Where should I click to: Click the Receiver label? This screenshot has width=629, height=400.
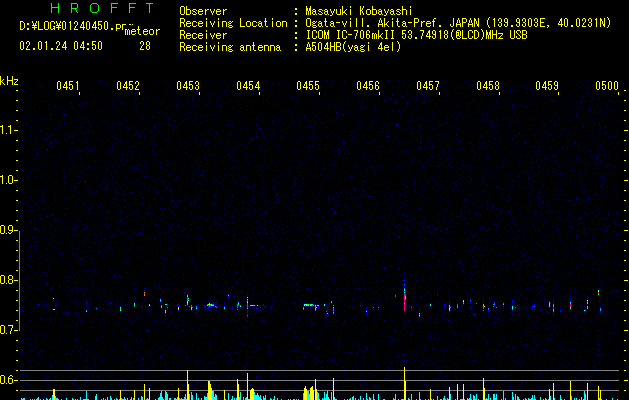coord(203,35)
